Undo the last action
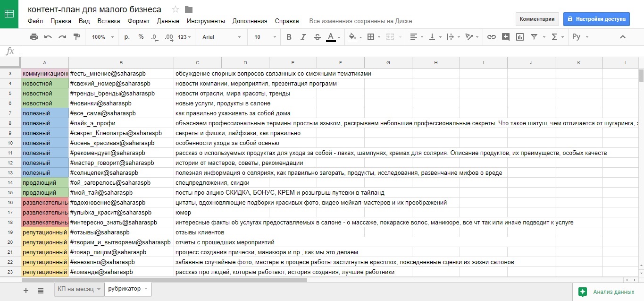Viewport: 644px width, 301px height. pos(48,37)
